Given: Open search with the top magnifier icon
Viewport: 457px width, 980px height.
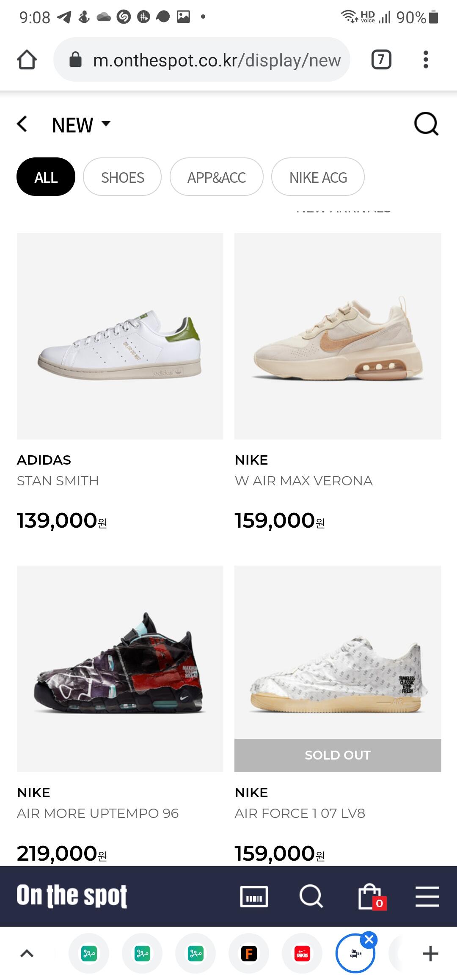Looking at the screenshot, I should pyautogui.click(x=426, y=124).
